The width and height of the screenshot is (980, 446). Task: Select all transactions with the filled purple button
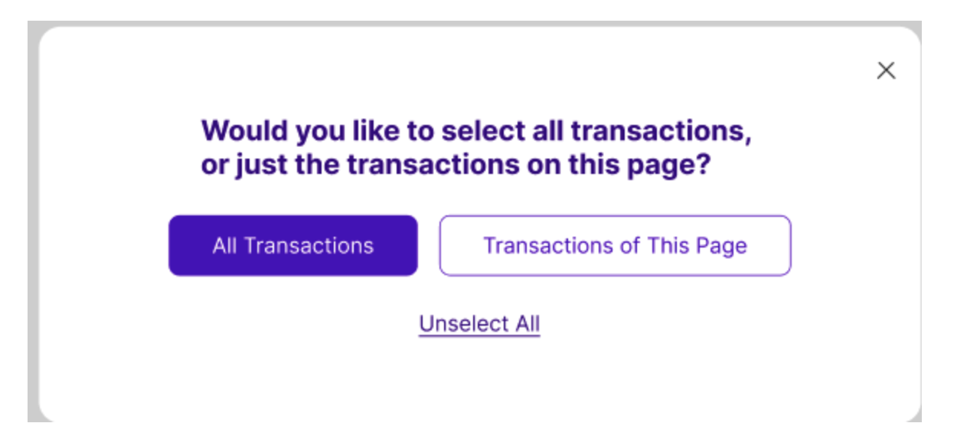click(x=293, y=245)
